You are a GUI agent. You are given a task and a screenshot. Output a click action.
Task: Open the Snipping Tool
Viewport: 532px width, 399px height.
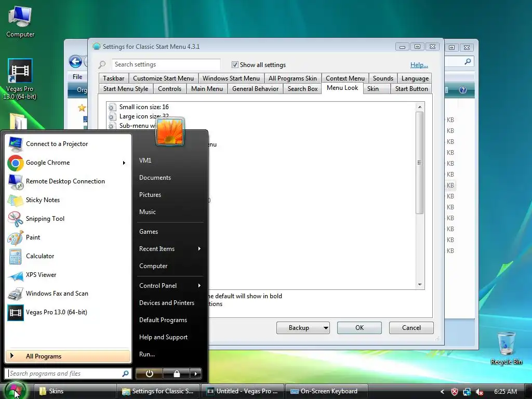68,219
